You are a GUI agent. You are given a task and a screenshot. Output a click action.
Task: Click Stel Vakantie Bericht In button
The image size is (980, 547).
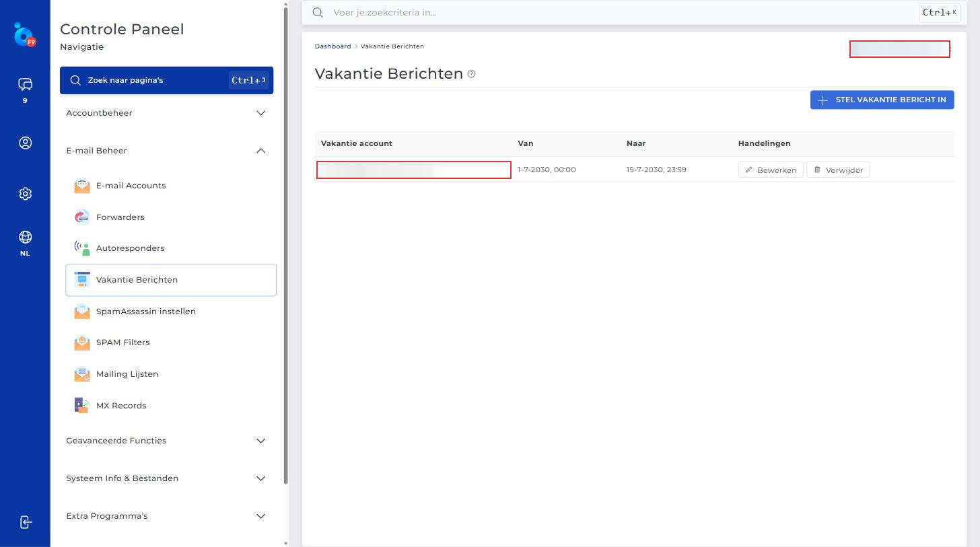click(882, 100)
